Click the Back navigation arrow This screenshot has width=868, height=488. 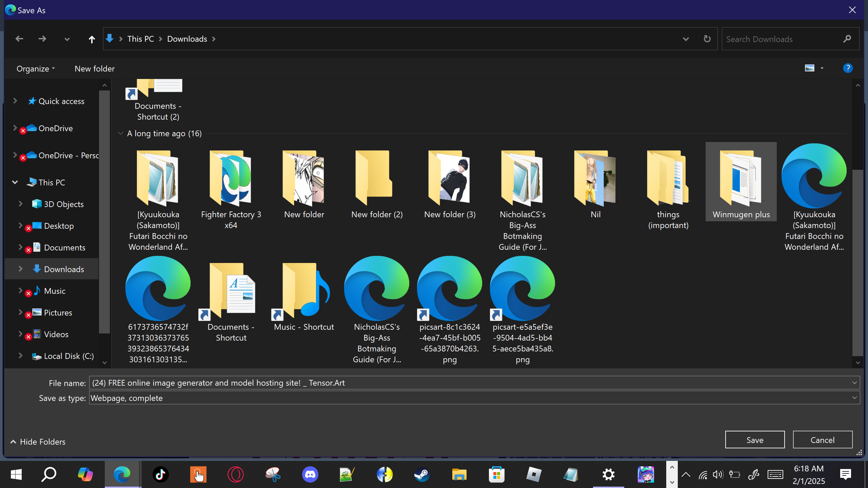coord(19,39)
